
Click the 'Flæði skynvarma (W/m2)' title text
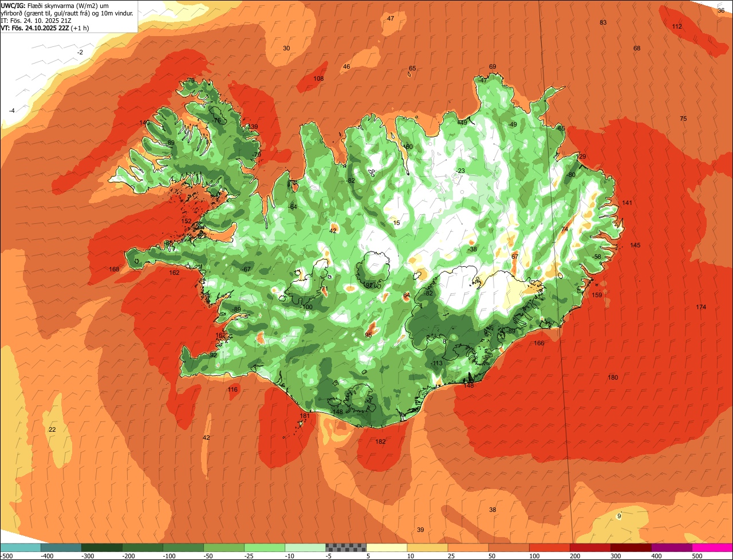(64, 5)
